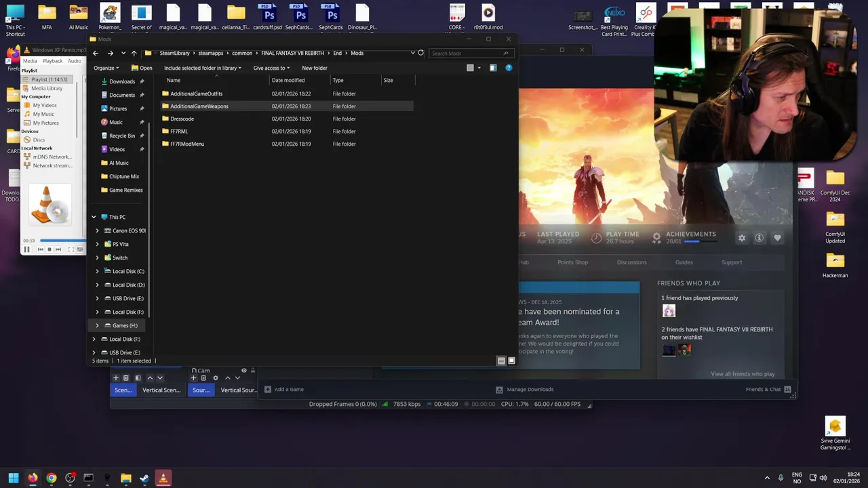Toggle lock on Cam source in OBS
Viewport: 868px width, 488px height.
(x=253, y=370)
